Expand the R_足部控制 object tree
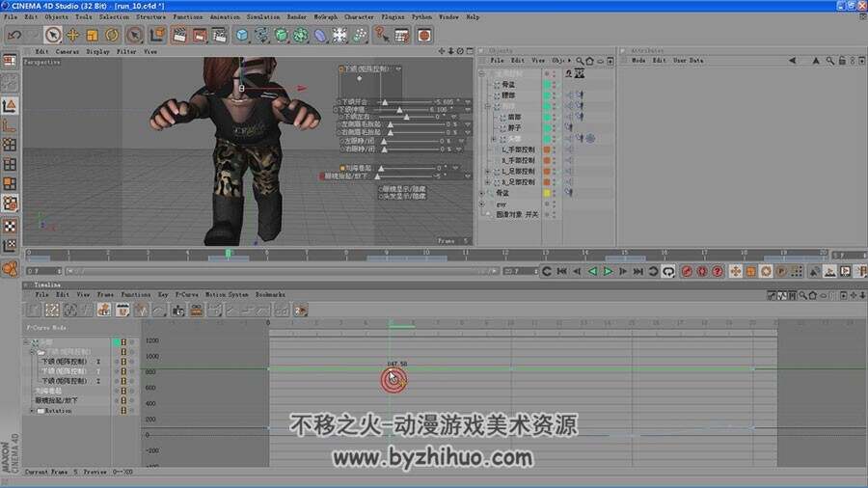Viewport: 868px width, 488px height. click(488, 182)
